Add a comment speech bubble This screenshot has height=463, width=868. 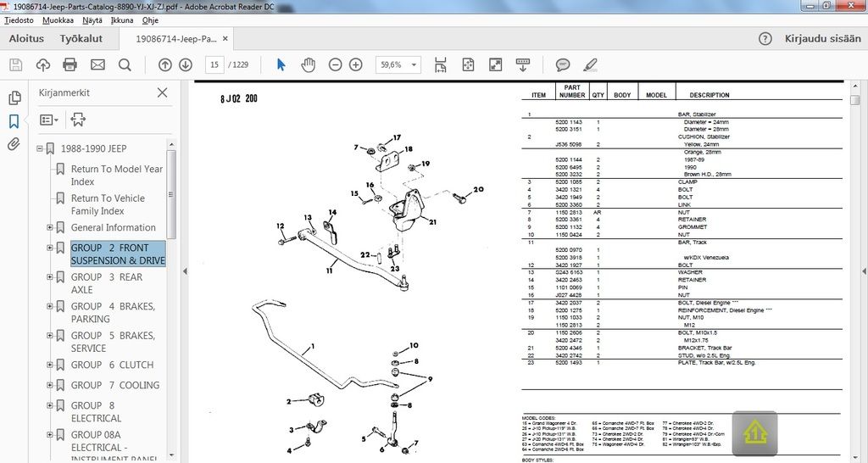[563, 64]
